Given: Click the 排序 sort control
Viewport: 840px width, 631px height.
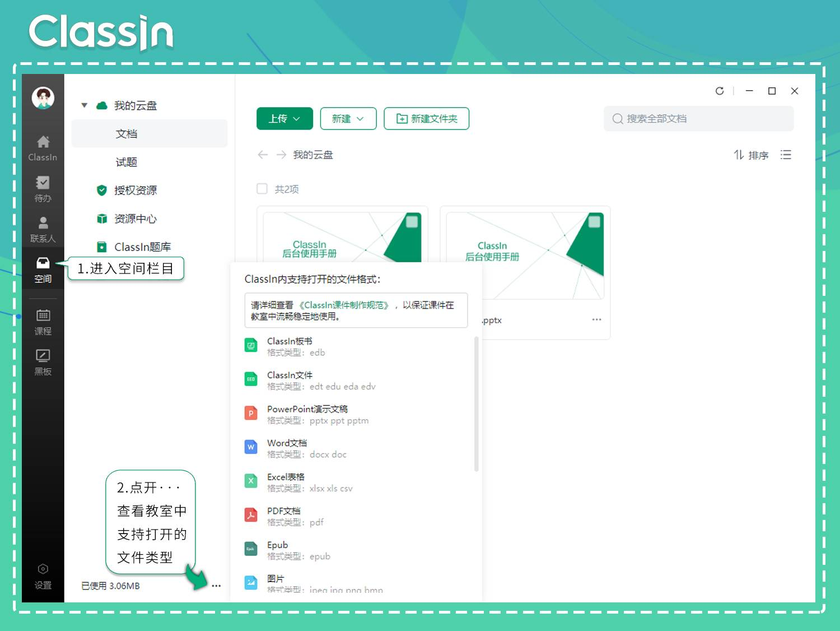Looking at the screenshot, I should 751,155.
